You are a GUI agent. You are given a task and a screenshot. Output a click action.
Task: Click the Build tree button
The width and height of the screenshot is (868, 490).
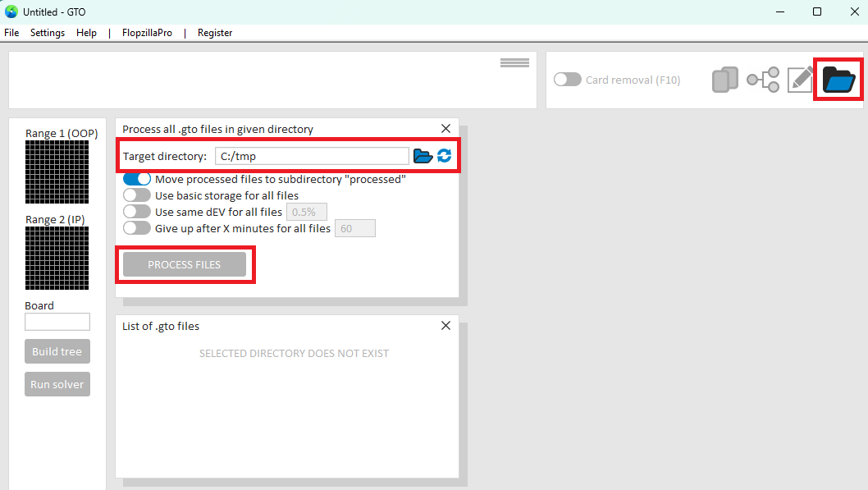pyautogui.click(x=57, y=352)
